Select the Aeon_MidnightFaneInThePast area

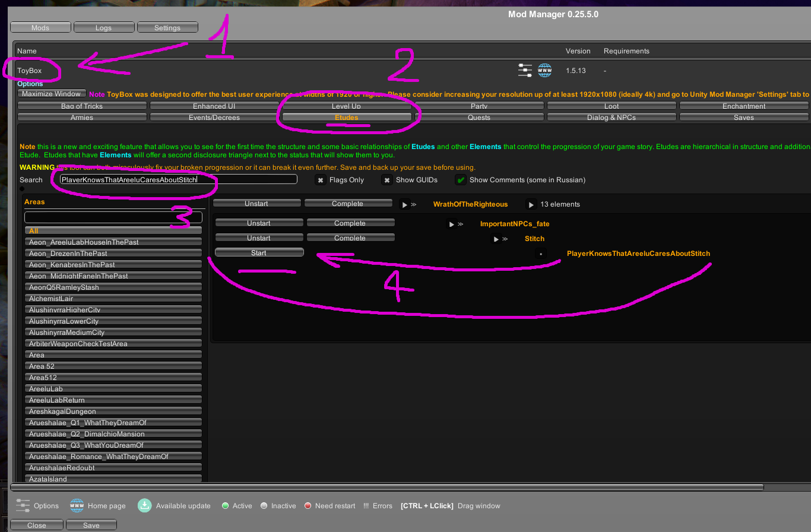tap(113, 275)
